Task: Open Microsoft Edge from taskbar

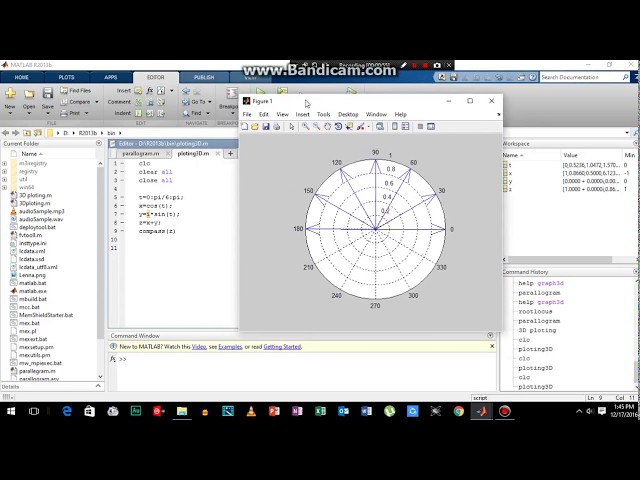Action: (67, 411)
